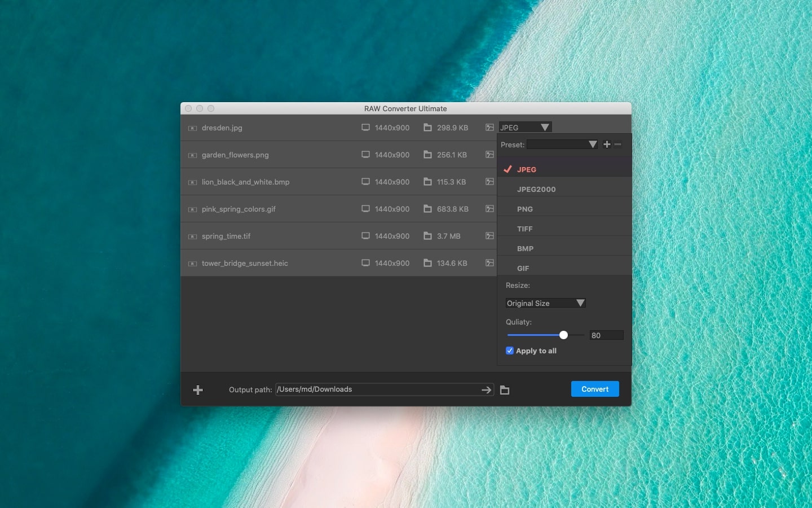The height and width of the screenshot is (508, 812).
Task: Click format settings icon for tower_bridge_sunset.heic
Action: tap(489, 263)
